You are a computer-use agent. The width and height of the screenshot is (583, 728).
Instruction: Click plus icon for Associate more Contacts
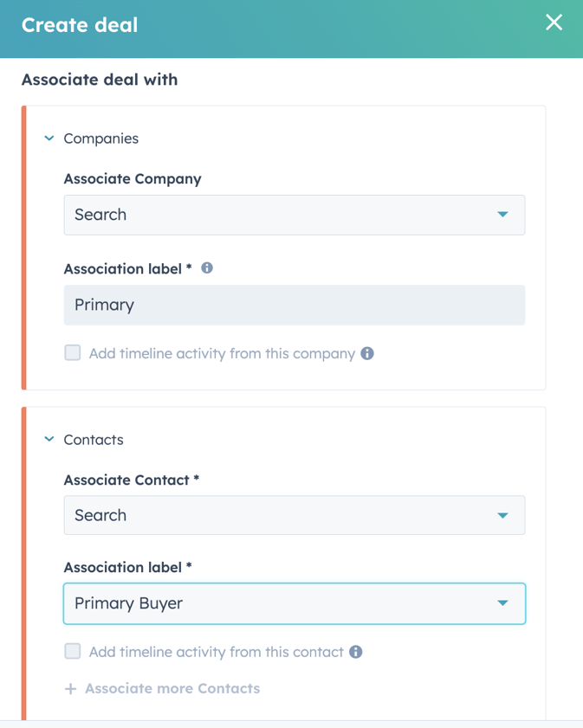point(71,688)
